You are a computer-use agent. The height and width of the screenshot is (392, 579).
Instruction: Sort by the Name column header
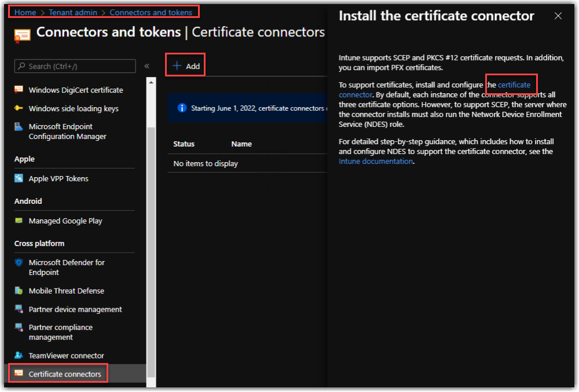tap(241, 144)
